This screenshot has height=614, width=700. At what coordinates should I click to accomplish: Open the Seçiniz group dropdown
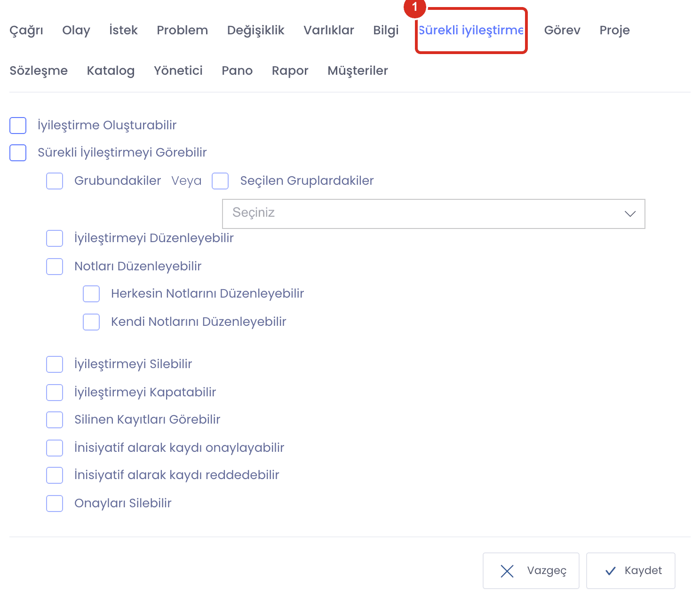coord(434,214)
